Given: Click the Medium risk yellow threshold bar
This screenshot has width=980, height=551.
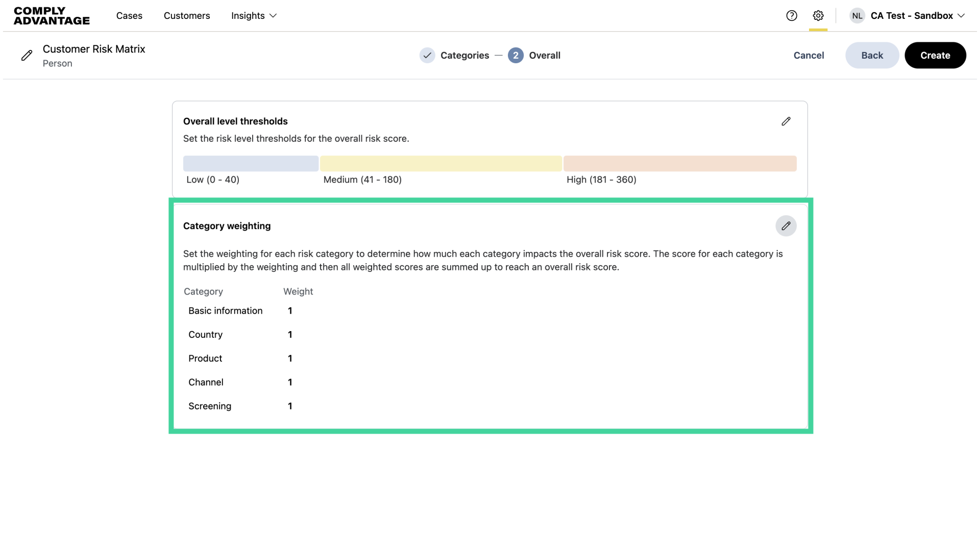Looking at the screenshot, I should (x=440, y=164).
